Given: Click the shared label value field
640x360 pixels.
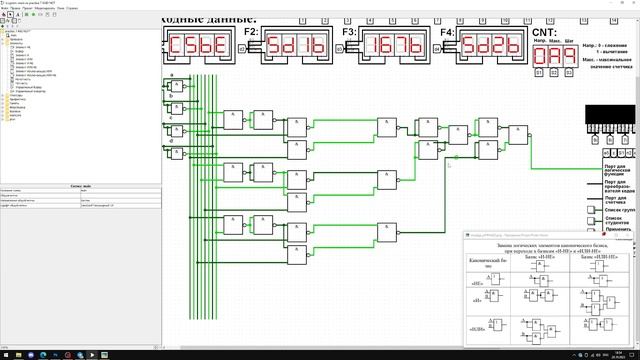Looking at the screenshot, I should point(120,196).
